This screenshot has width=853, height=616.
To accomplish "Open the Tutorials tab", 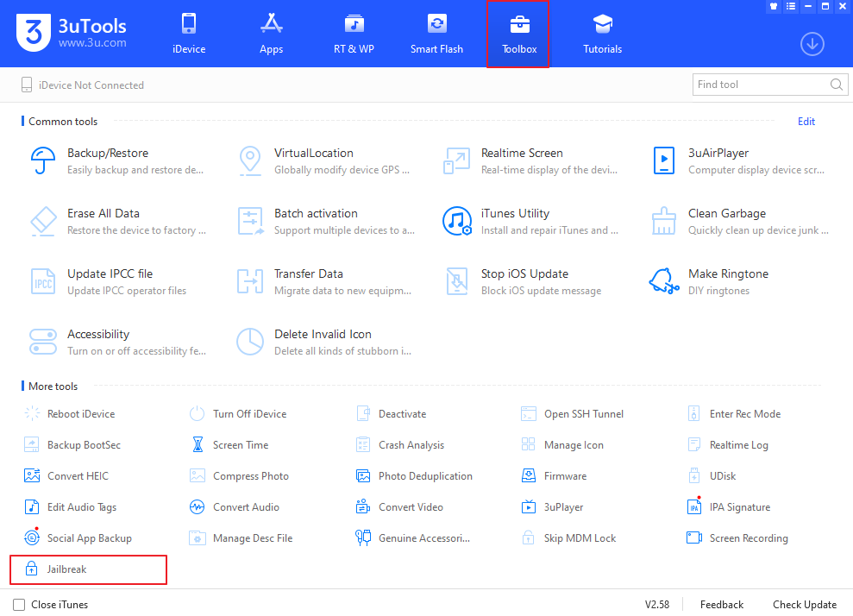I will 602,34.
